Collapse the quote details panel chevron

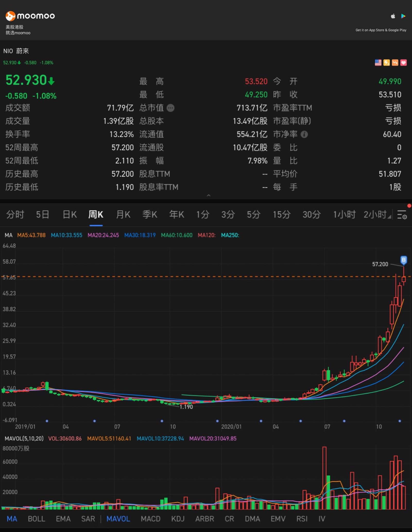coord(209,195)
